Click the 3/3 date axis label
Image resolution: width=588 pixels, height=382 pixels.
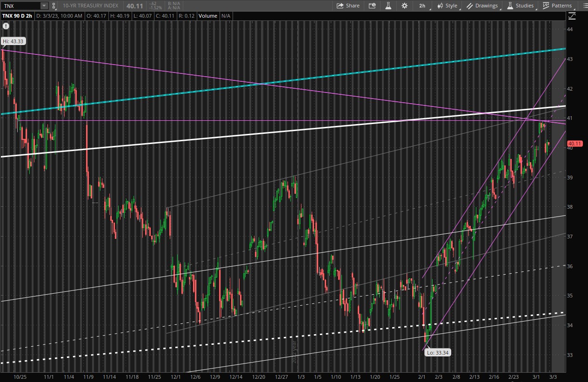click(554, 377)
